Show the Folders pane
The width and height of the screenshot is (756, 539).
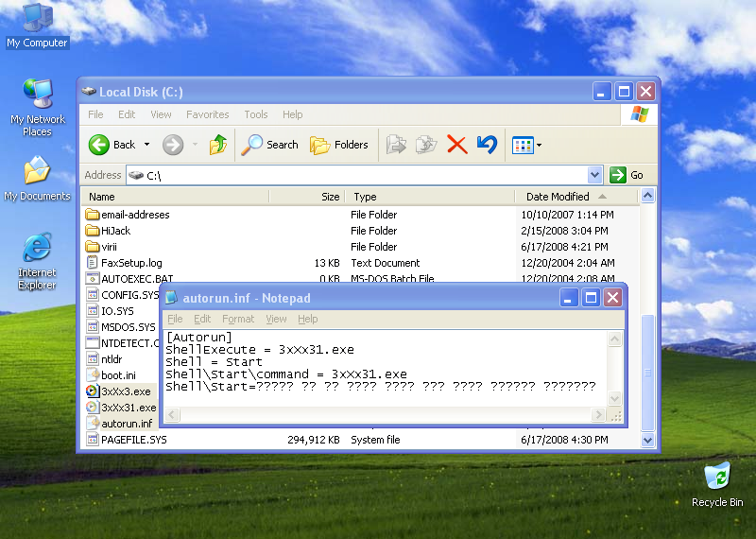(x=339, y=145)
